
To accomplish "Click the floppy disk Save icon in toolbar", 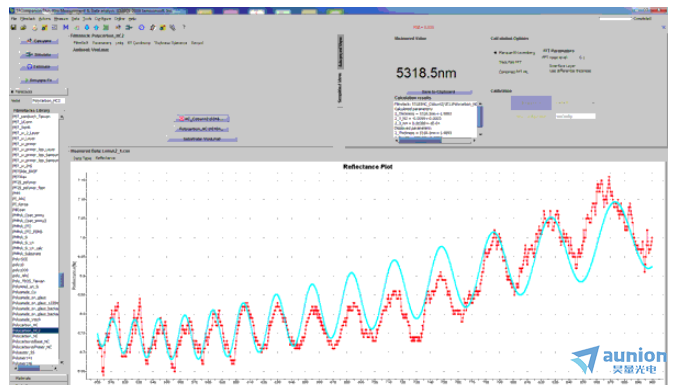I will [x=13, y=27].
